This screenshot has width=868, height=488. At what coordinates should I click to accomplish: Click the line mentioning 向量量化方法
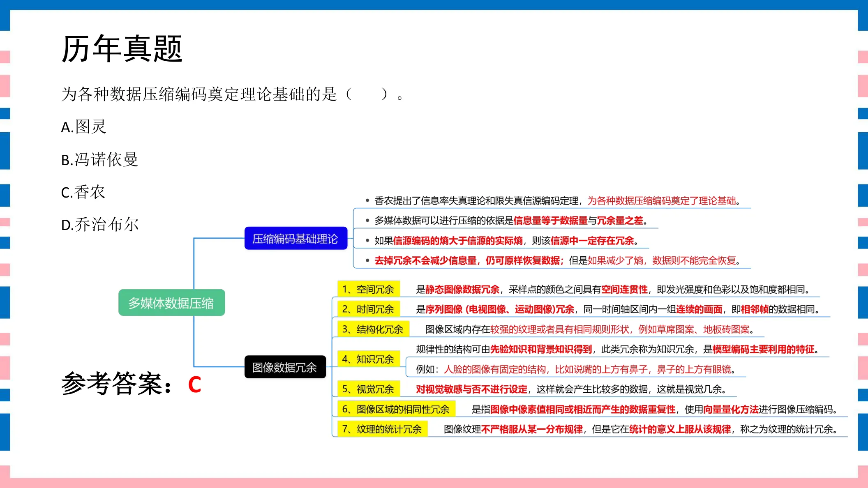[x=655, y=409]
